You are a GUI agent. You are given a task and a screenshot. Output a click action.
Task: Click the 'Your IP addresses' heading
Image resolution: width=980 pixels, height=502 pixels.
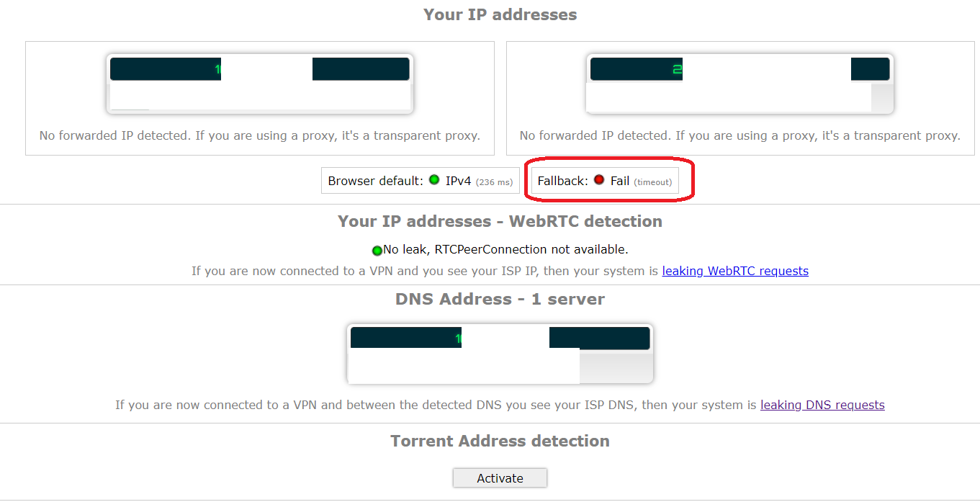(500, 14)
